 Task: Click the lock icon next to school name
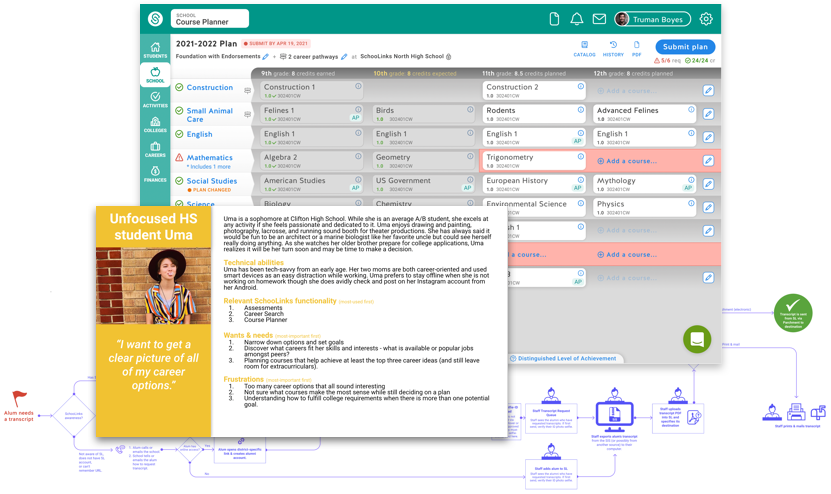(448, 57)
